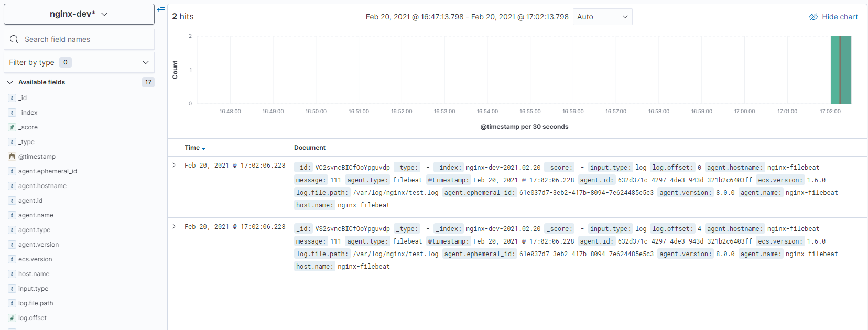Click the Count label on the chart axis
The image size is (868, 330).
click(x=175, y=70)
